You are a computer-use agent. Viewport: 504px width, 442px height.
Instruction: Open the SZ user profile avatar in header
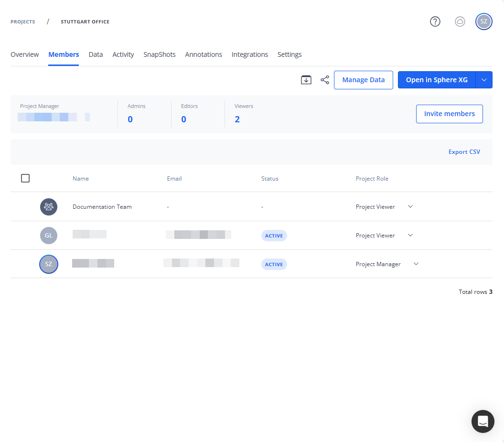point(483,22)
